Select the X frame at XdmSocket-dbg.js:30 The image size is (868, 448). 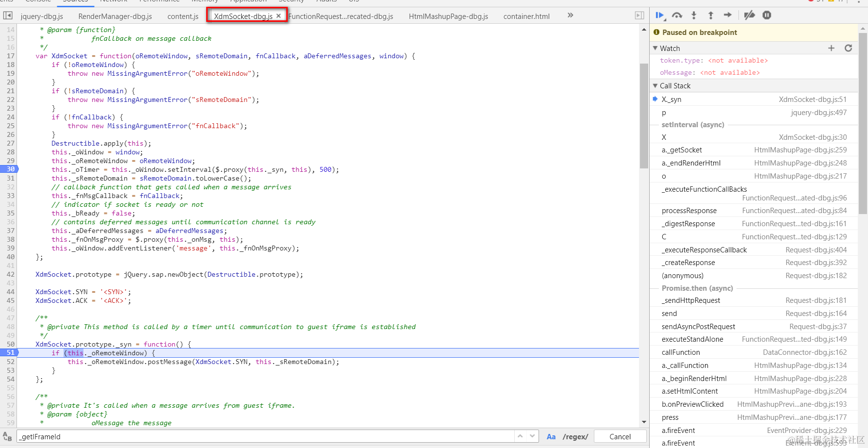click(754, 137)
